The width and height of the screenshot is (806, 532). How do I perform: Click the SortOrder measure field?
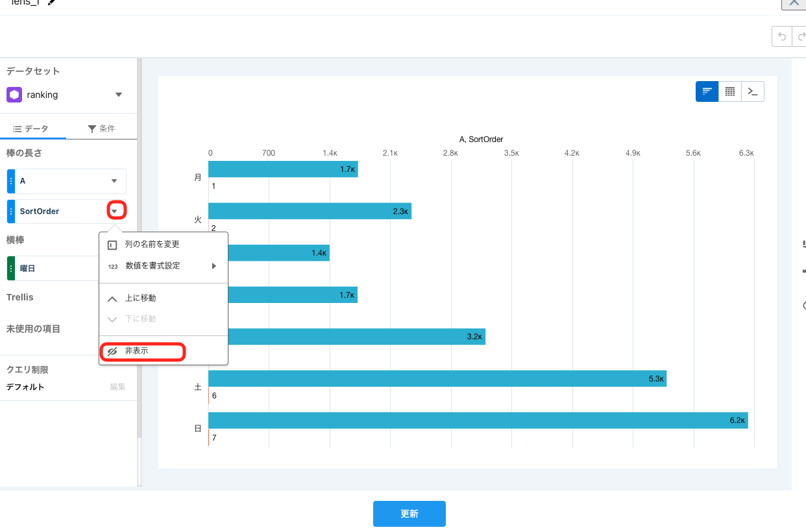pos(66,212)
